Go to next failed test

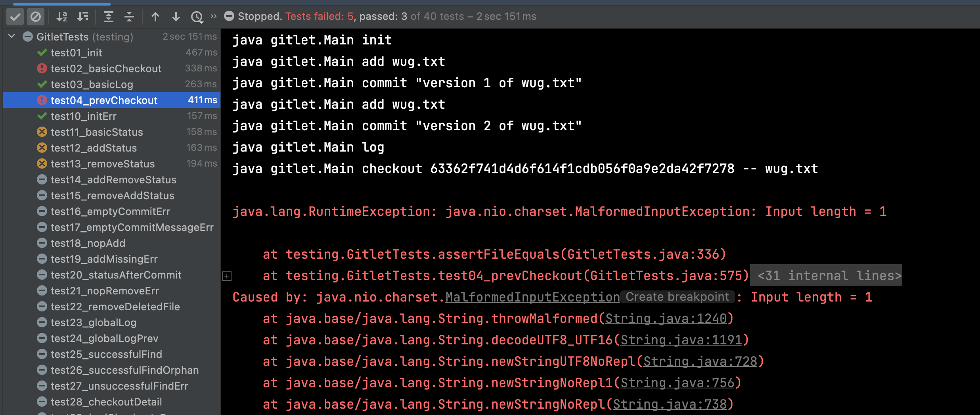point(176,17)
